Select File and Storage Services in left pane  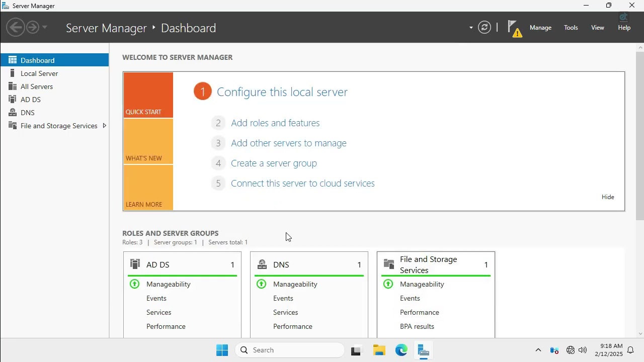coord(54,126)
